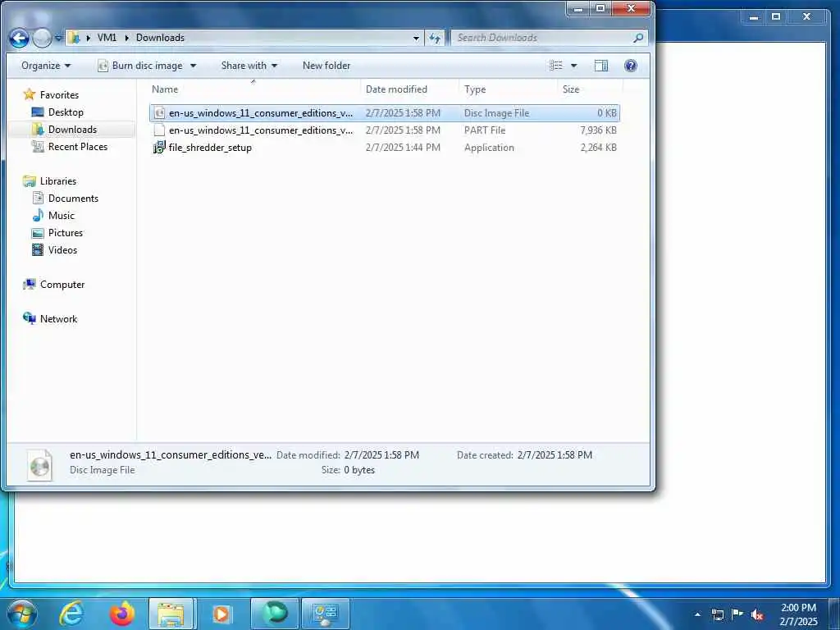Open the green play app on taskbar
The width and height of the screenshot is (840, 630).
coord(274,614)
